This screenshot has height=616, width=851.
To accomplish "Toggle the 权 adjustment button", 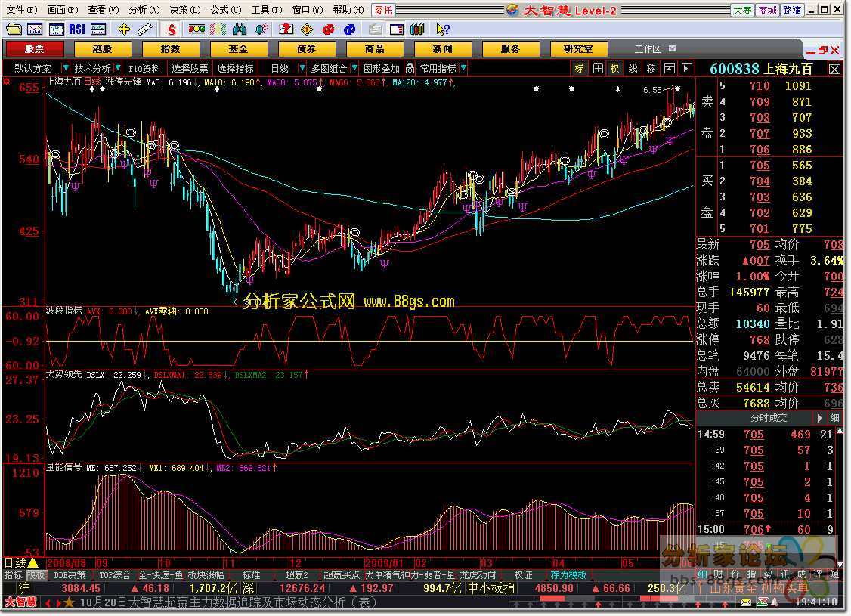I will [615, 68].
